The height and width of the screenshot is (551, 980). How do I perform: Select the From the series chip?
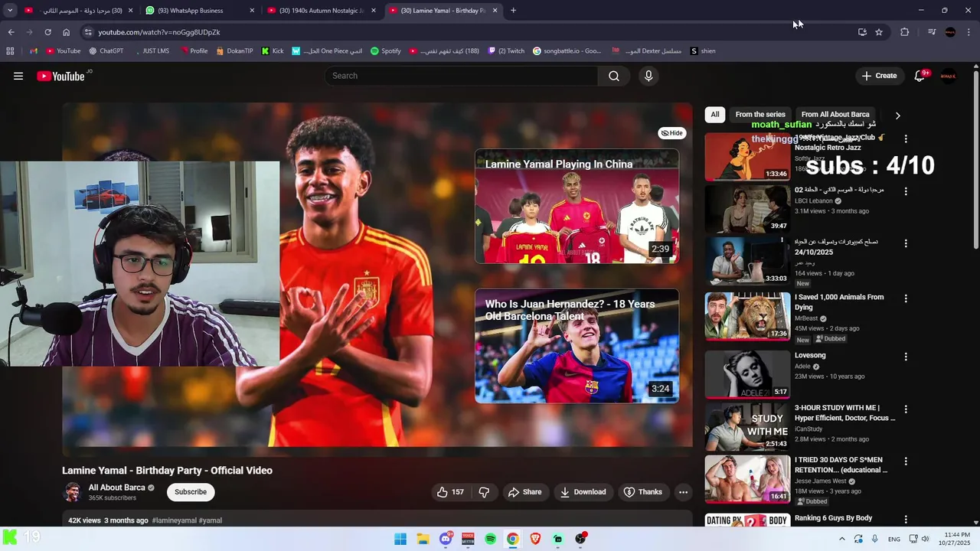coord(760,115)
